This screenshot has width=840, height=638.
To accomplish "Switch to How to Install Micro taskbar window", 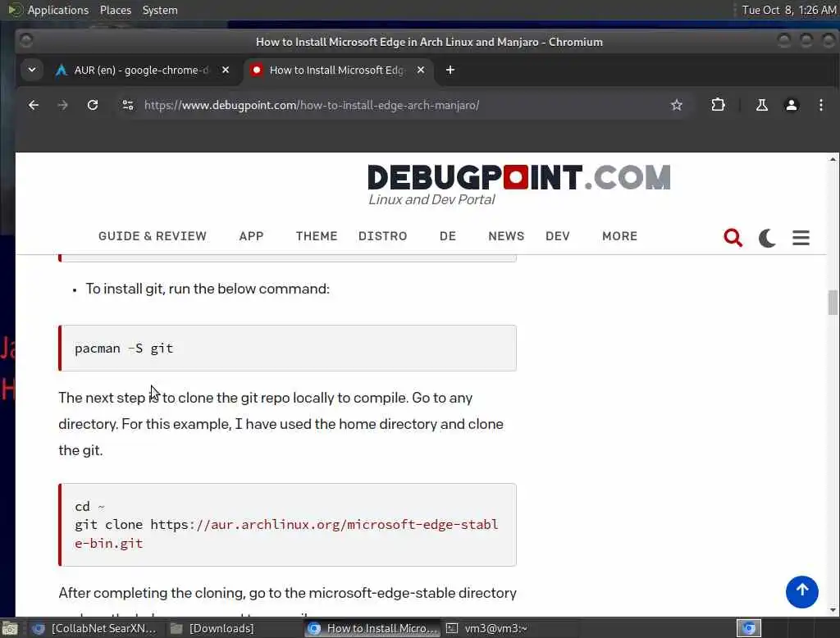I will 373,628.
